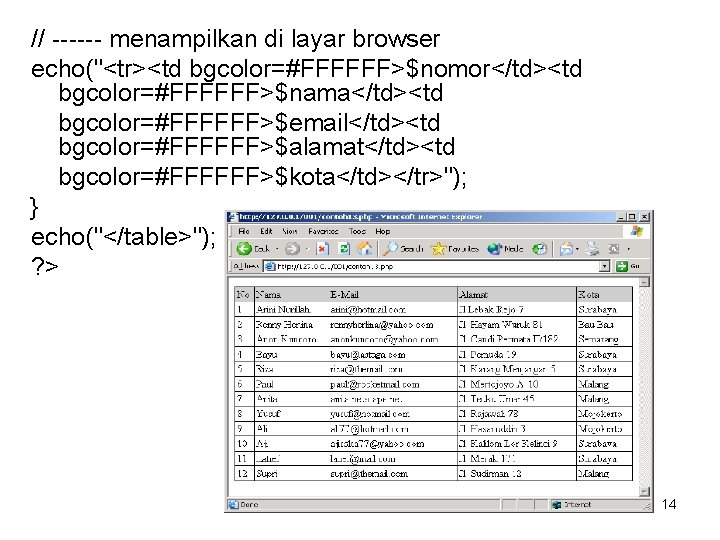The height and width of the screenshot is (540, 720).
Task: Select the name Supri in row 12
Action: pyautogui.click(x=266, y=473)
